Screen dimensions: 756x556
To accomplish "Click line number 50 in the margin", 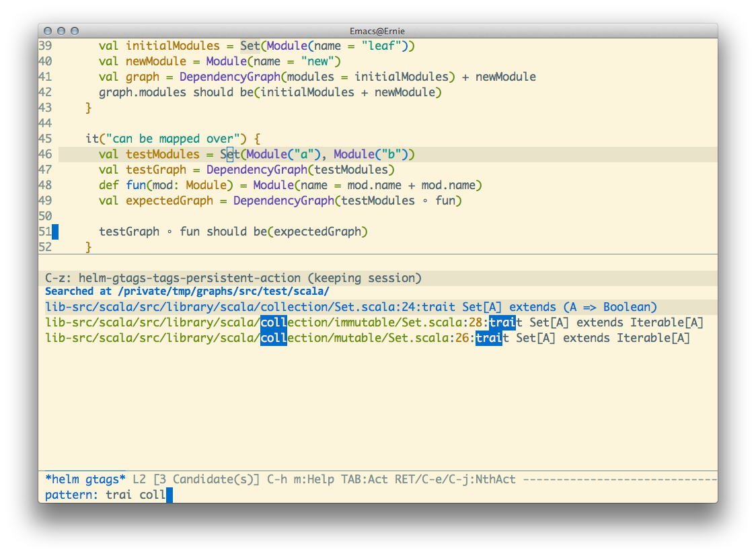I will tap(45, 216).
